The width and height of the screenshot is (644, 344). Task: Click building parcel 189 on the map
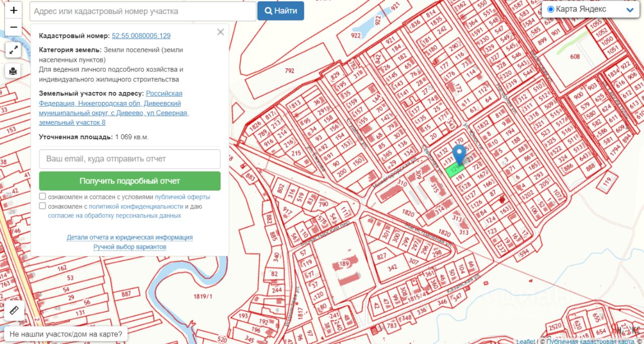(344, 264)
